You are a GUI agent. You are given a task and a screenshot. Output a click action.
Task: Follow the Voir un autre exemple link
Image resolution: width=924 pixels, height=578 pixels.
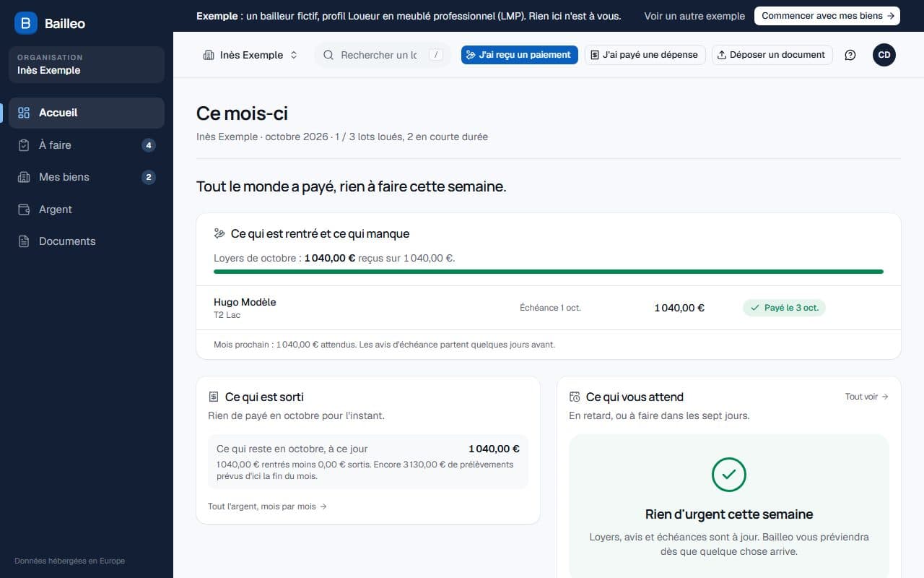click(694, 16)
